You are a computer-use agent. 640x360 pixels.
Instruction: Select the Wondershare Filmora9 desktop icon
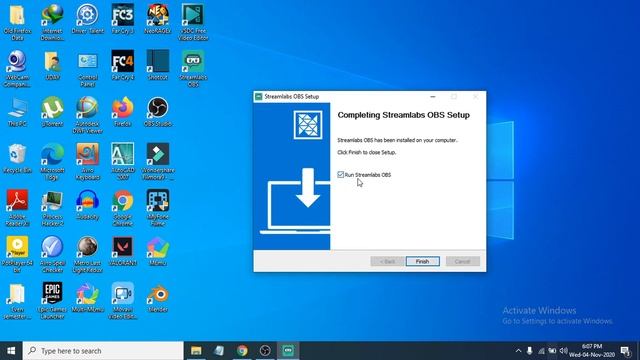click(158, 161)
